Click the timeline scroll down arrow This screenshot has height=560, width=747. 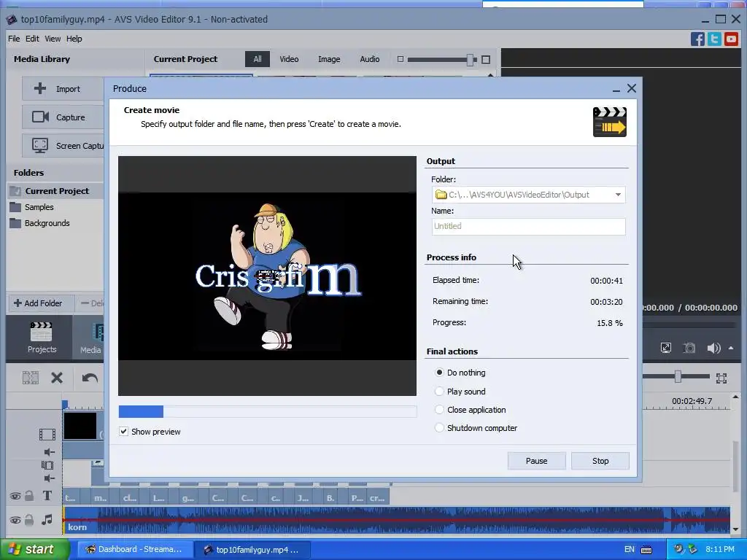click(735, 529)
